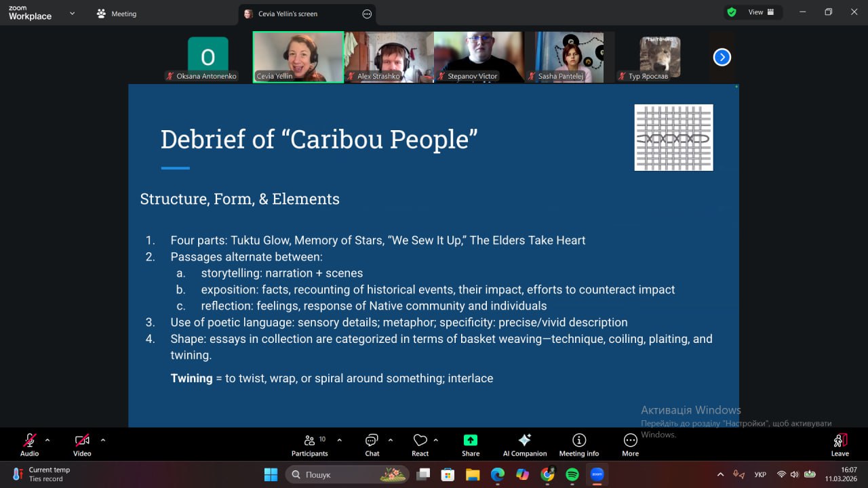Select Alex Strashko's video thumbnail

pos(389,57)
